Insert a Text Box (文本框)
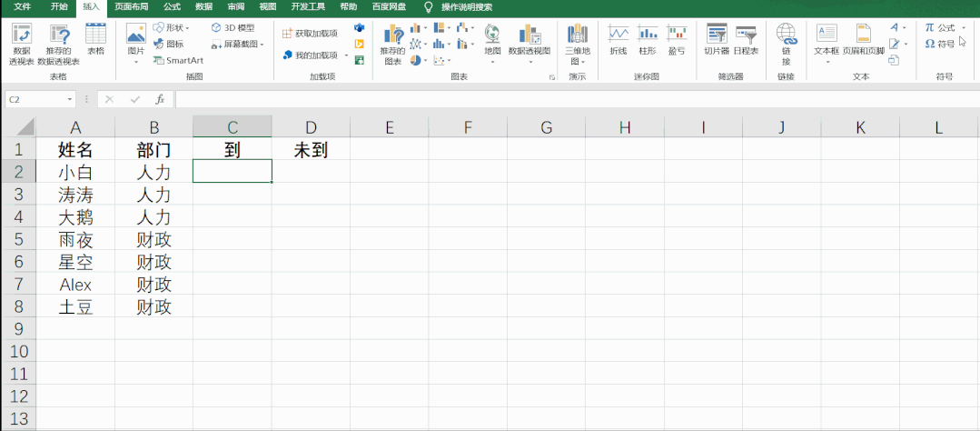 pos(827,45)
